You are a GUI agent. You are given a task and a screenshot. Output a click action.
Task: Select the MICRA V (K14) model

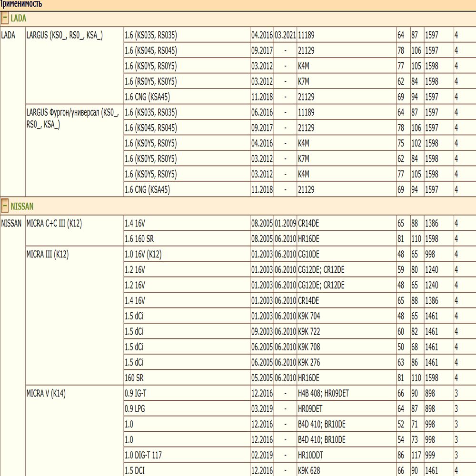click(46, 394)
